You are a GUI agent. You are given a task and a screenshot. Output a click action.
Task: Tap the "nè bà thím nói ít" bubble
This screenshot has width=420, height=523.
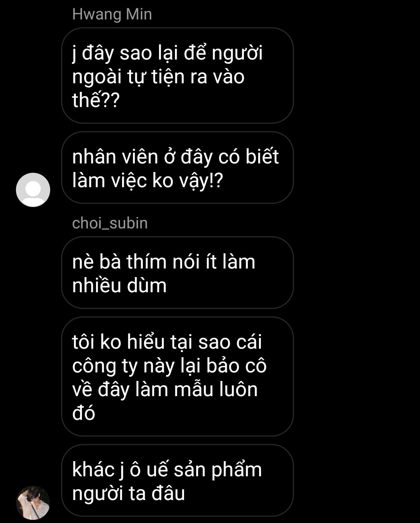point(177,272)
